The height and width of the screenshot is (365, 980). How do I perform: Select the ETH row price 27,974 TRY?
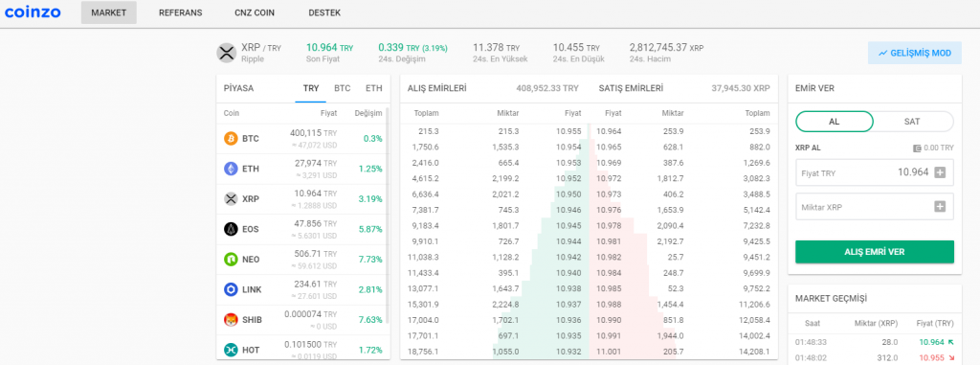tap(316, 163)
